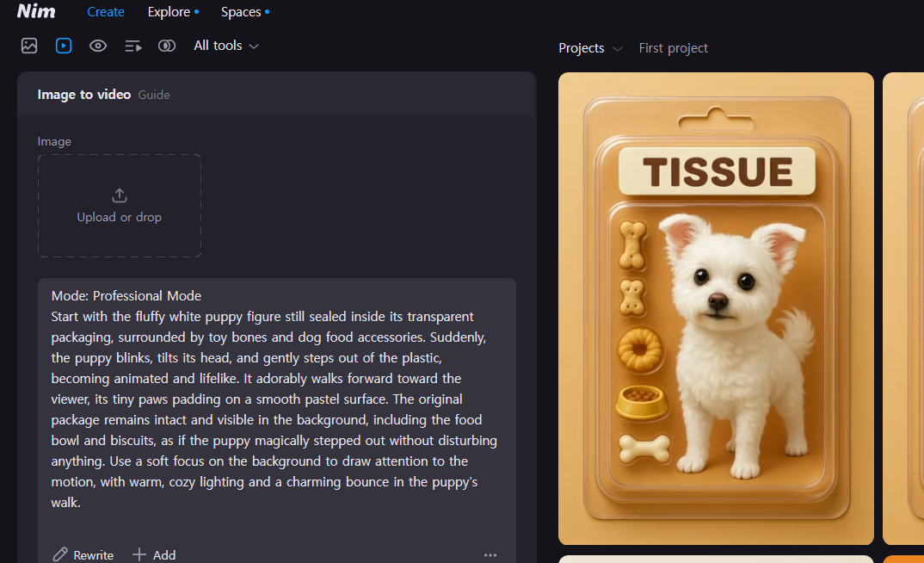Click the Add button below the prompt

pyautogui.click(x=154, y=554)
